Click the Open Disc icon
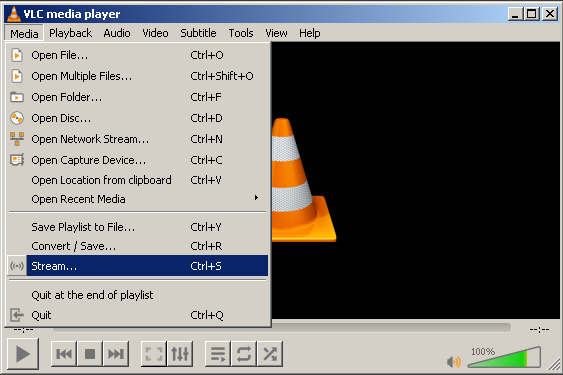Viewport: 563px width, 375px height. tap(17, 118)
